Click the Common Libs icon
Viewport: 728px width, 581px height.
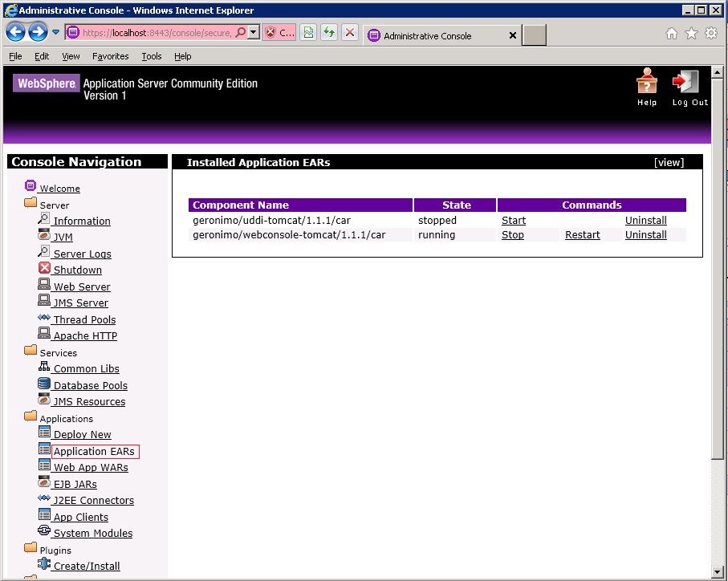pyautogui.click(x=44, y=367)
